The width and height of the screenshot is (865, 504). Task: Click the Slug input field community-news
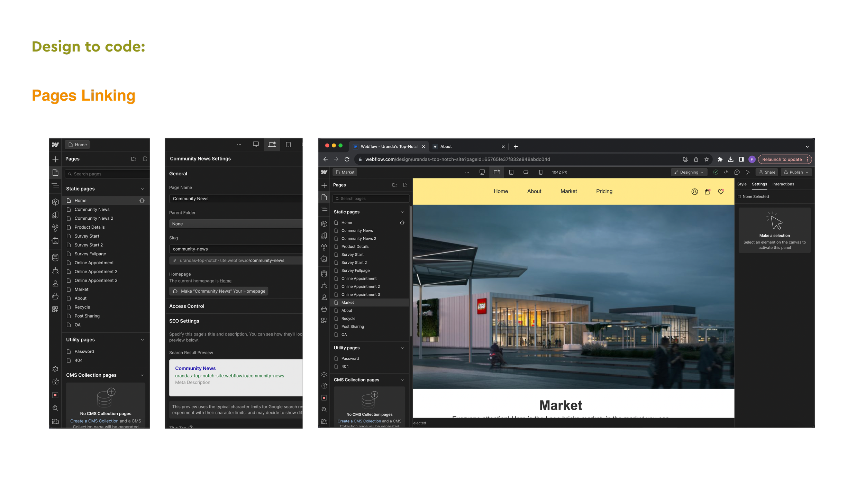[x=236, y=249]
